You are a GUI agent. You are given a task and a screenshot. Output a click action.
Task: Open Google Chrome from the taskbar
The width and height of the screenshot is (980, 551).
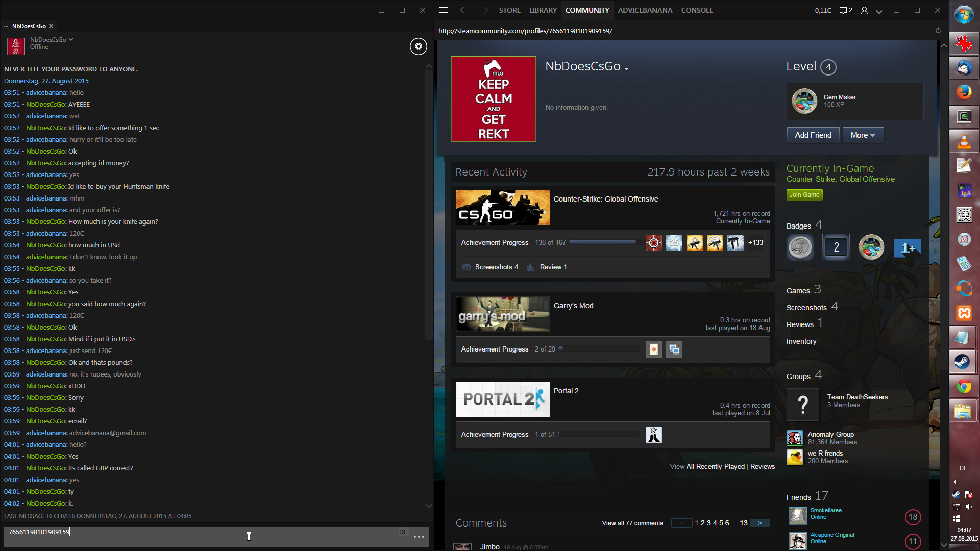964,387
